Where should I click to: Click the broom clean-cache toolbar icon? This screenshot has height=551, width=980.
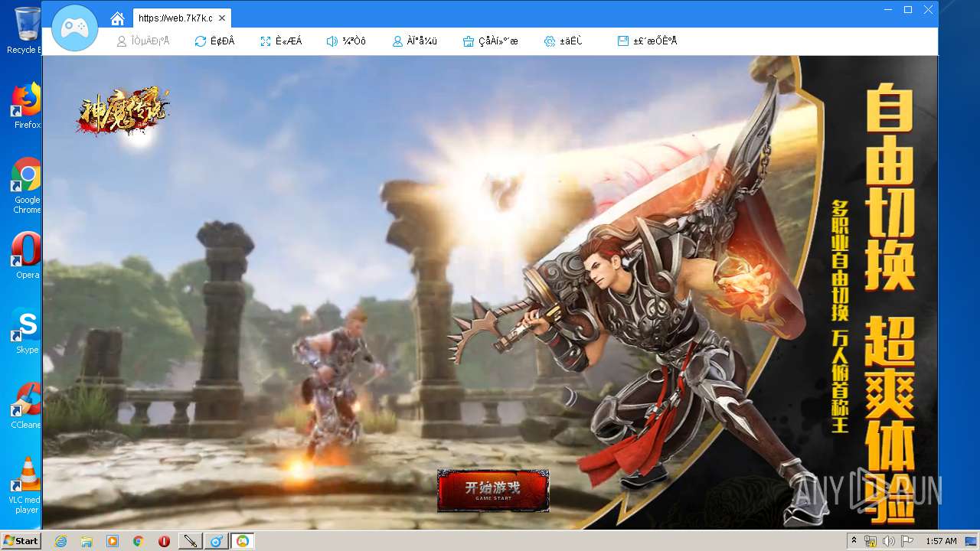click(469, 41)
